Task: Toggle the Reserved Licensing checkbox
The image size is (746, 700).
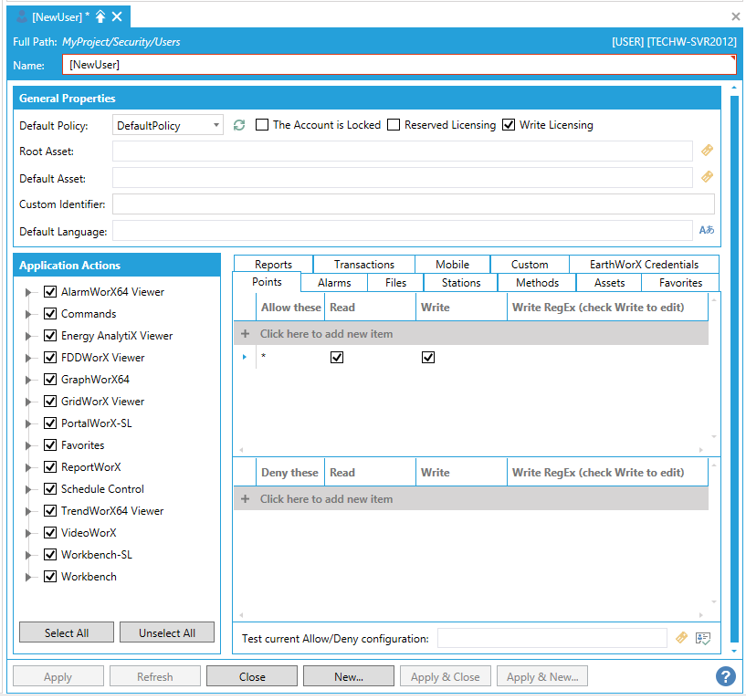Action: coord(394,125)
